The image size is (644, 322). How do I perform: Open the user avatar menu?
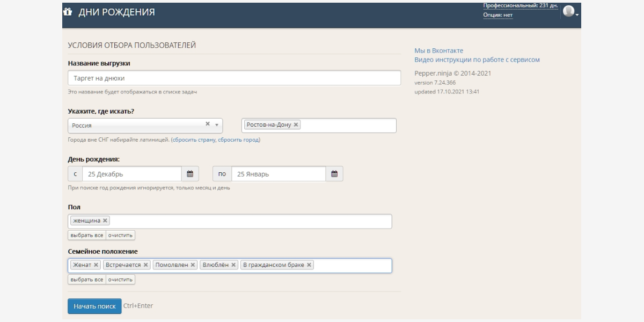pyautogui.click(x=569, y=11)
